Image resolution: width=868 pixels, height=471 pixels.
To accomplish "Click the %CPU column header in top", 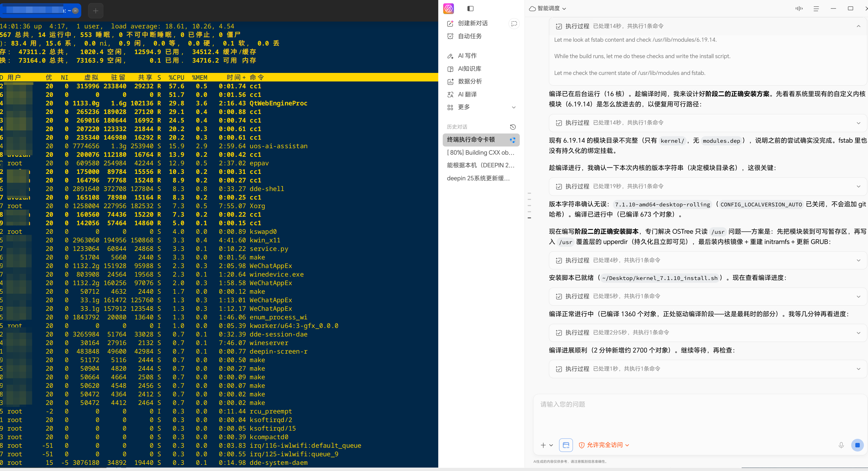I will pos(176,77).
